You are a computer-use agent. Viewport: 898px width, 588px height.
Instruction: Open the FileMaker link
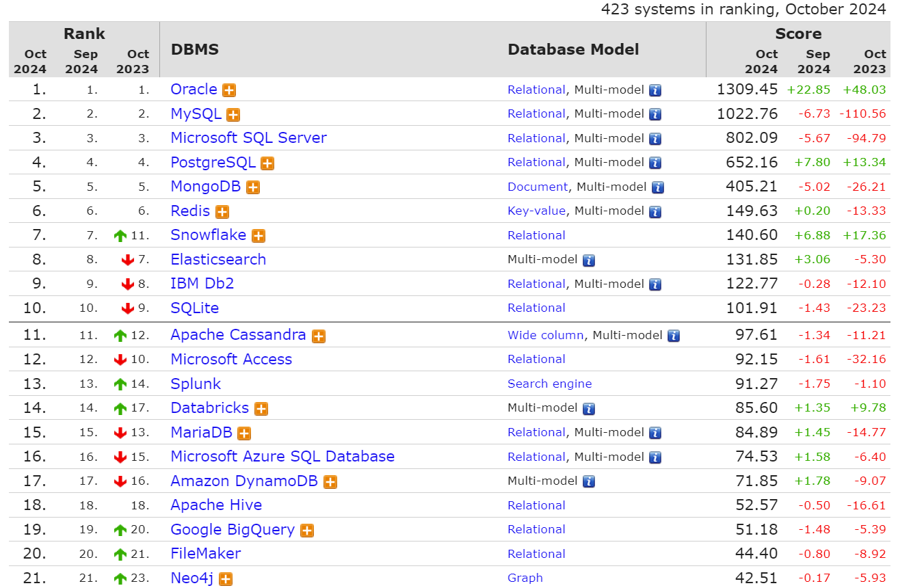point(206,553)
